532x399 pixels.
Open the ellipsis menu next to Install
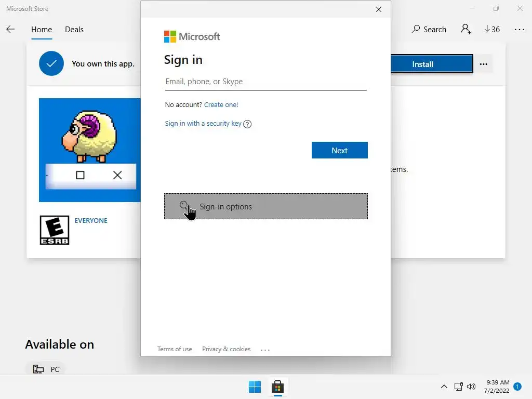[484, 64]
